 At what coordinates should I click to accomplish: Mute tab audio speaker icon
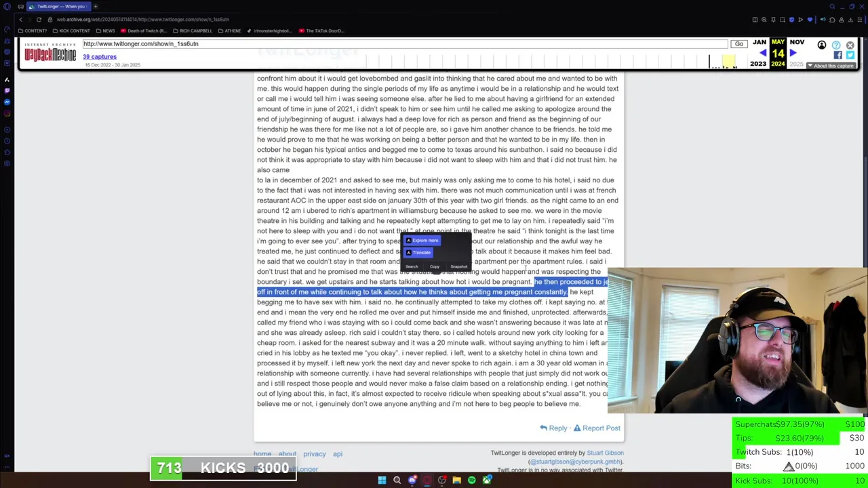pos(823,20)
